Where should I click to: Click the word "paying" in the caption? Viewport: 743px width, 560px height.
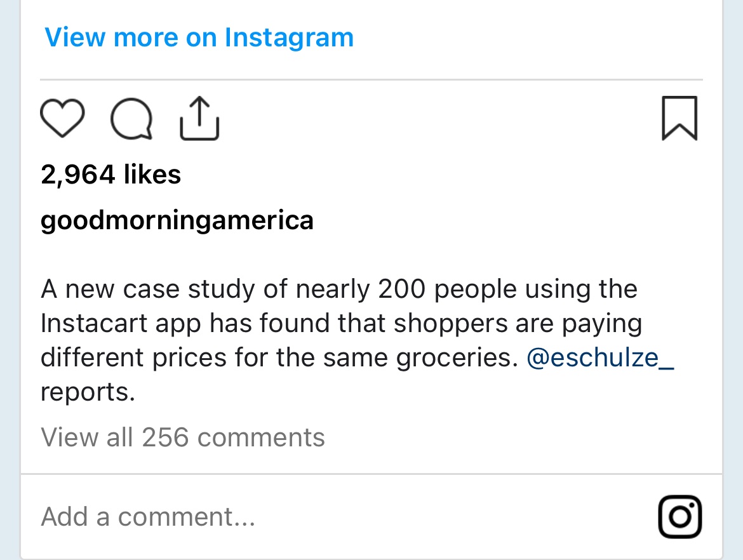point(605,324)
